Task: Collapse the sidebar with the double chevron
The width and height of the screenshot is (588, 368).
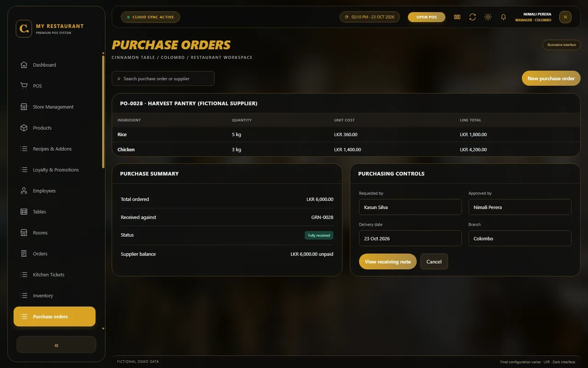Action: click(x=57, y=345)
